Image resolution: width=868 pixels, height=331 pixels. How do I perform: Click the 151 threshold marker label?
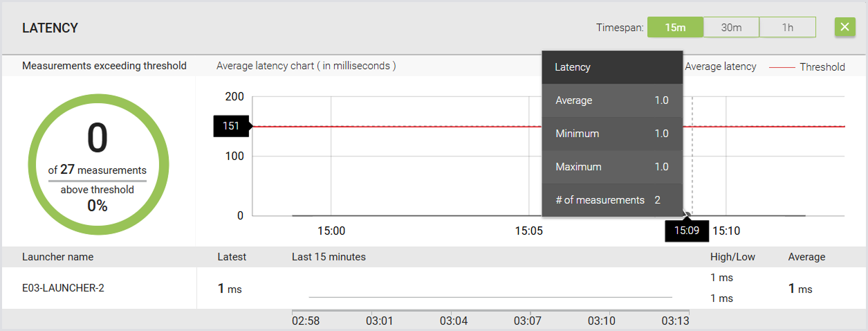[x=232, y=126]
